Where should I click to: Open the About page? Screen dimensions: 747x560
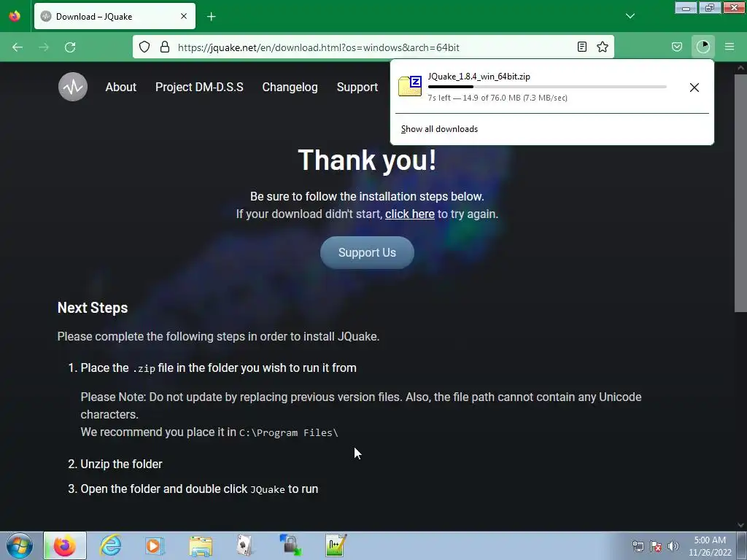pyautogui.click(x=121, y=87)
